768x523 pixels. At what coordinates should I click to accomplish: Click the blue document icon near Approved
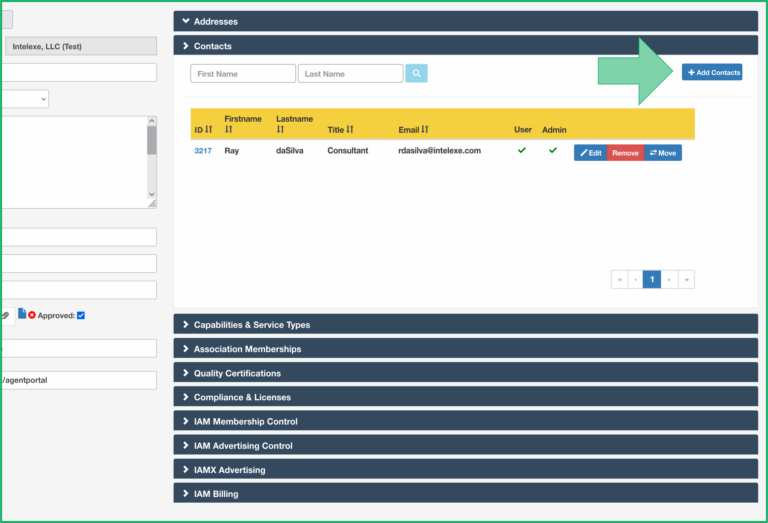point(22,313)
